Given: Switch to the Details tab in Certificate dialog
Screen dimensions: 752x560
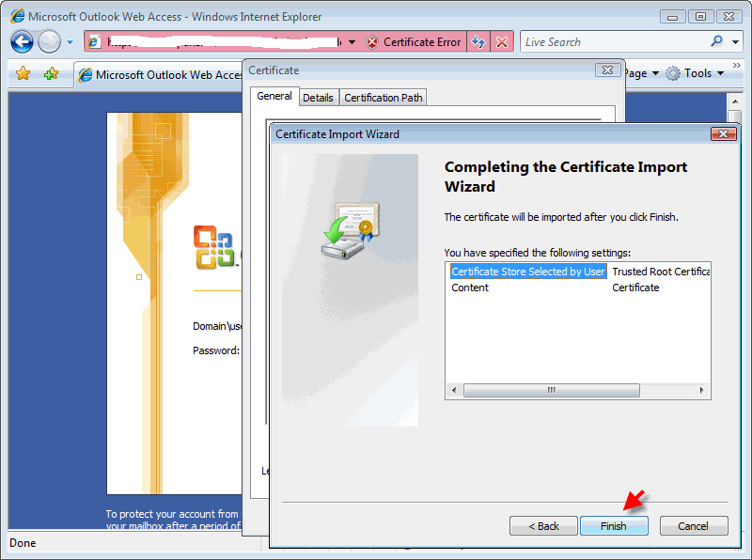Looking at the screenshot, I should (318, 98).
